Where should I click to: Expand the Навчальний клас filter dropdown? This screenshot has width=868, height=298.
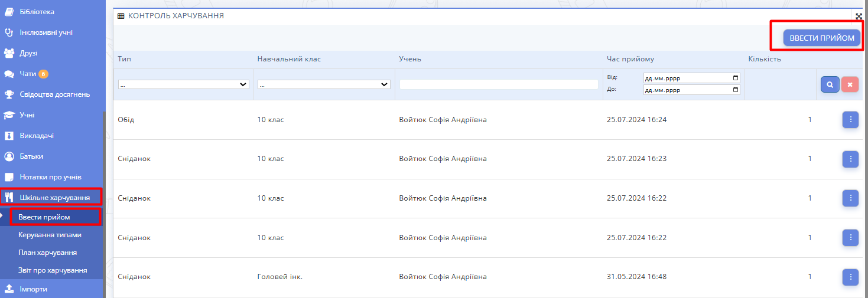point(324,84)
